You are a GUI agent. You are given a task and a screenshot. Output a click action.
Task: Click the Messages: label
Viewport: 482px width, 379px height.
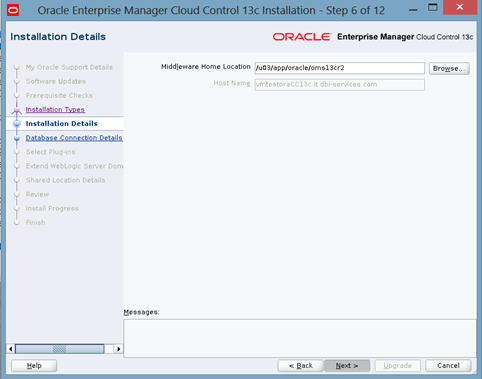point(141,312)
